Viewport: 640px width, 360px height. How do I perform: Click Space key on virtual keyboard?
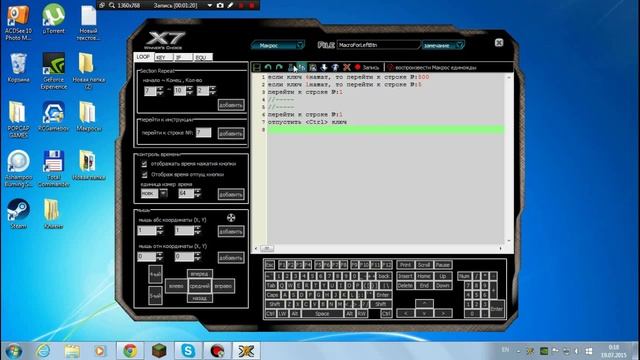(x=322, y=313)
